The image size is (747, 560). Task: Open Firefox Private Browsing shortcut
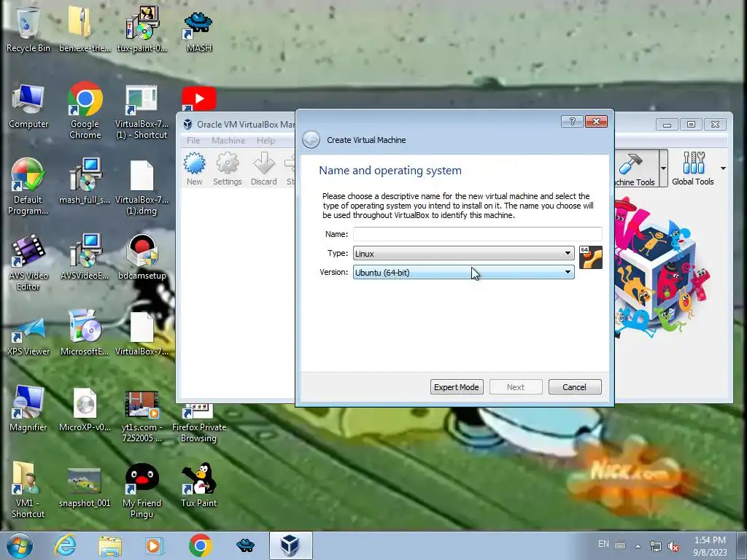[x=198, y=424]
